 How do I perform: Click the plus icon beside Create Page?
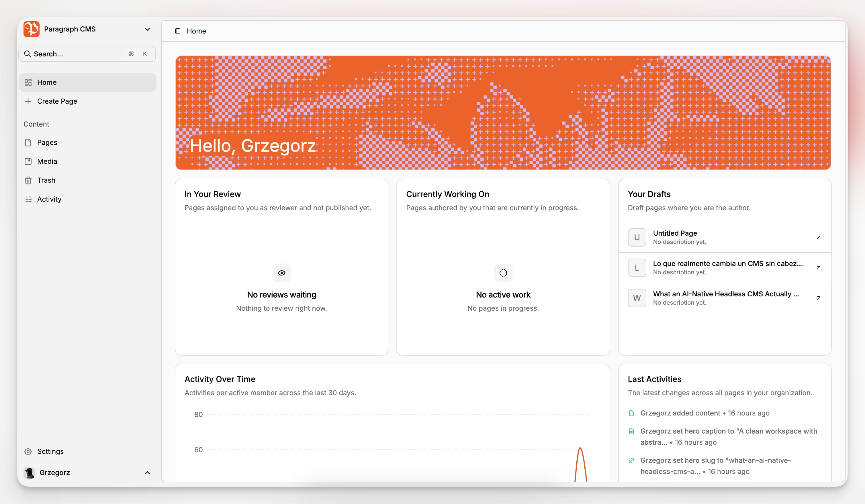pyautogui.click(x=28, y=101)
